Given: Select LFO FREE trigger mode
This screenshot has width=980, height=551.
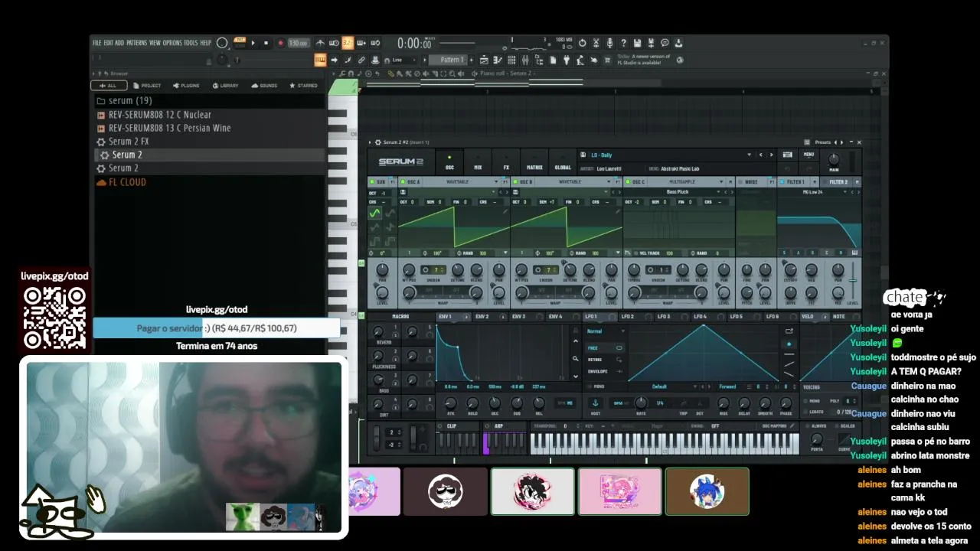Looking at the screenshot, I should (x=605, y=348).
